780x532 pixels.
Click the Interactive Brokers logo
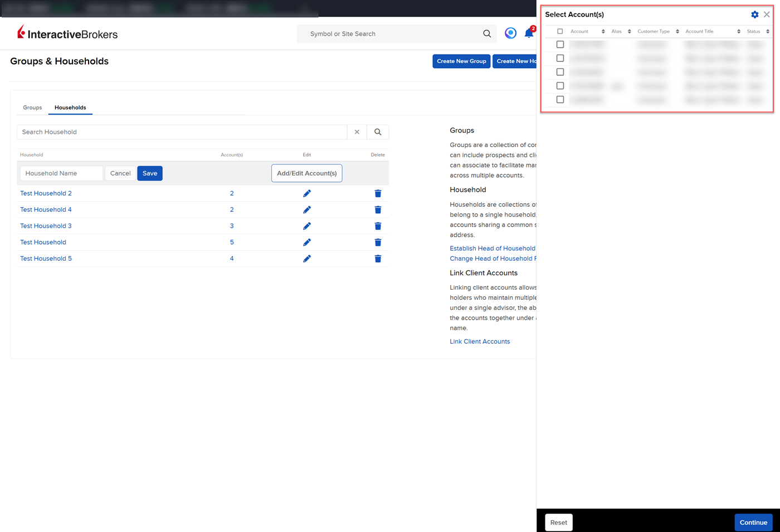(x=67, y=33)
